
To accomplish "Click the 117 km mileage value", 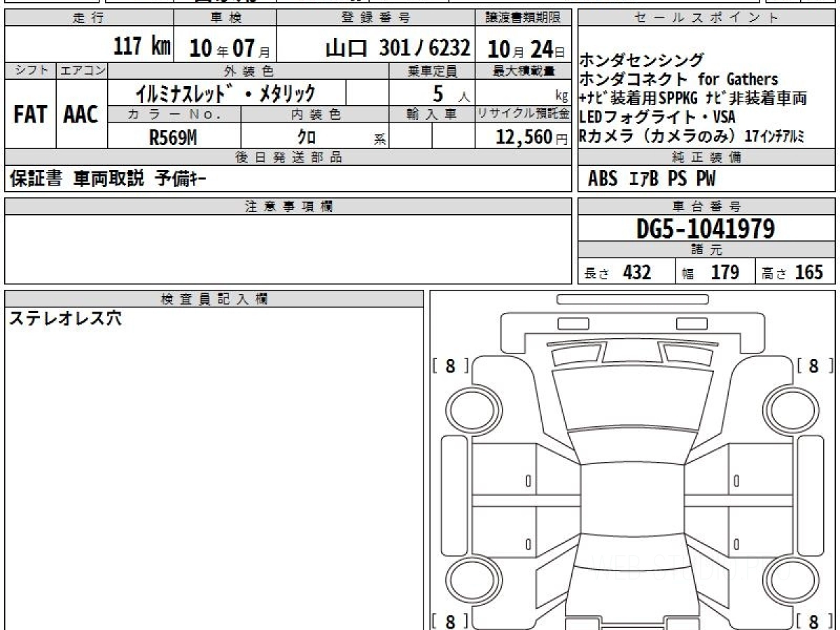I will (141, 47).
